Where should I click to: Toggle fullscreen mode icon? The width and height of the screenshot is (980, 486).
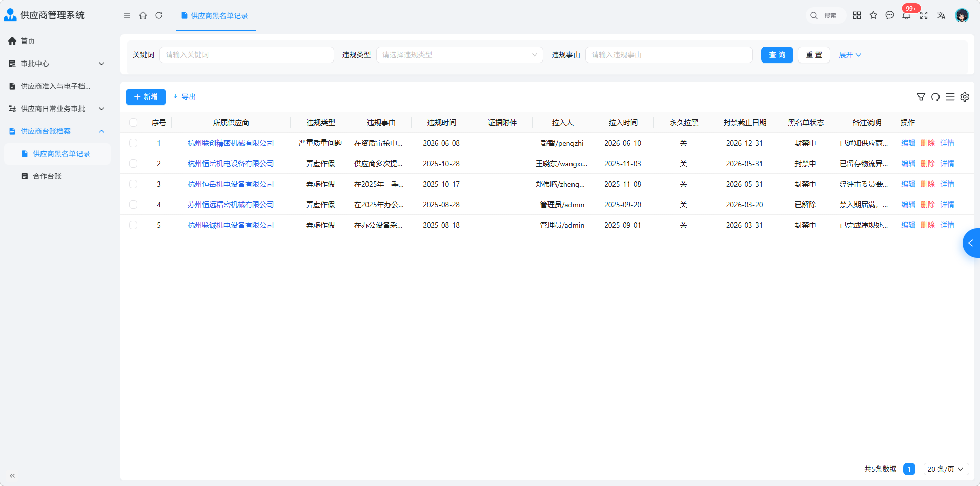(924, 15)
